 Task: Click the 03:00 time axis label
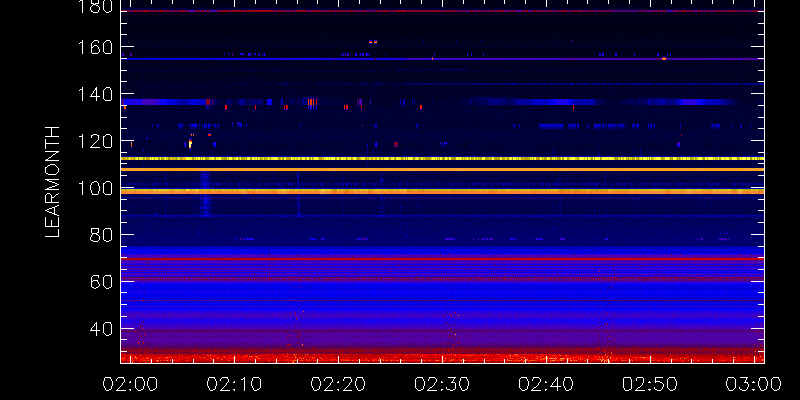[x=754, y=384]
